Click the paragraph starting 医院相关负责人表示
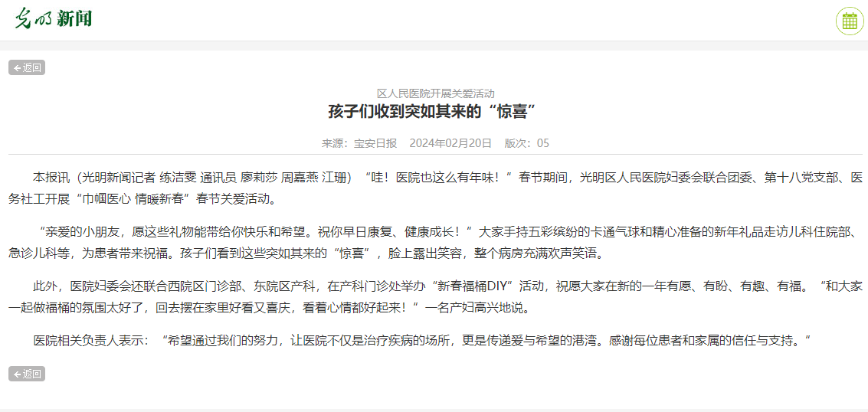This screenshot has width=868, height=412. pyautogui.click(x=421, y=340)
